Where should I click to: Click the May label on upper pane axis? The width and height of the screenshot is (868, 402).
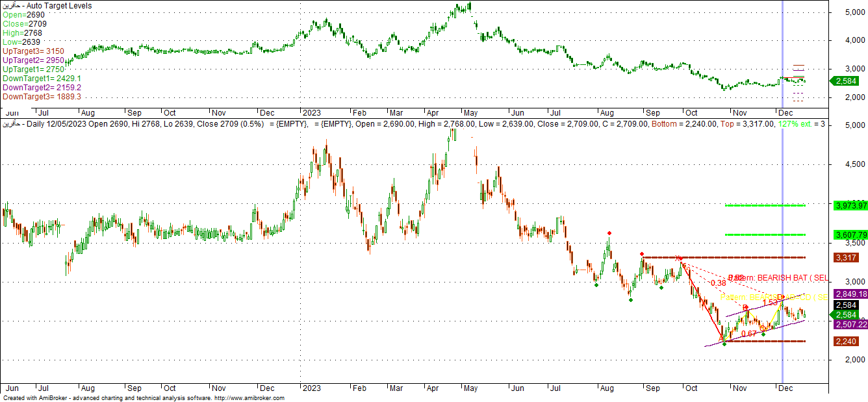point(471,112)
